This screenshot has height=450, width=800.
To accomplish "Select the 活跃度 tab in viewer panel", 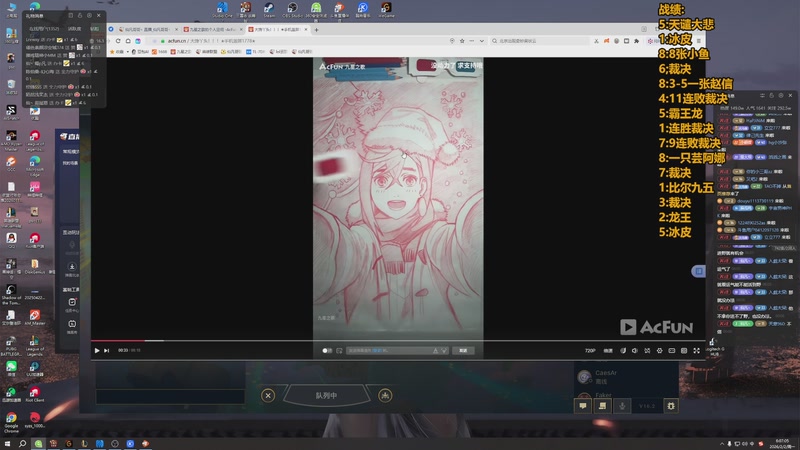I will pos(74,29).
